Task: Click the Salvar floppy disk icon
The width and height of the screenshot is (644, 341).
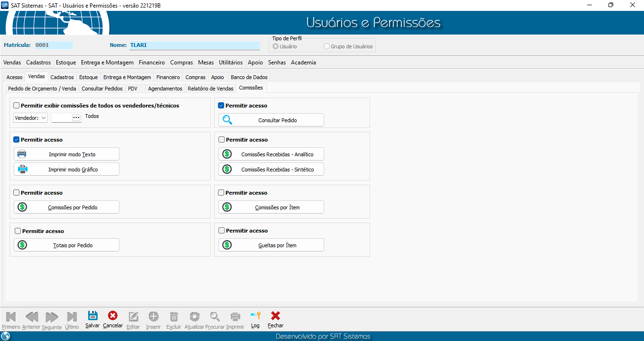Action: tap(92, 316)
